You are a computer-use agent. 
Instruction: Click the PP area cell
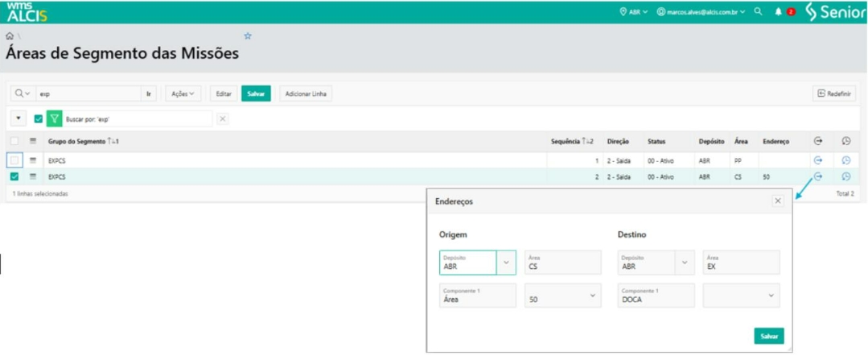(744, 161)
